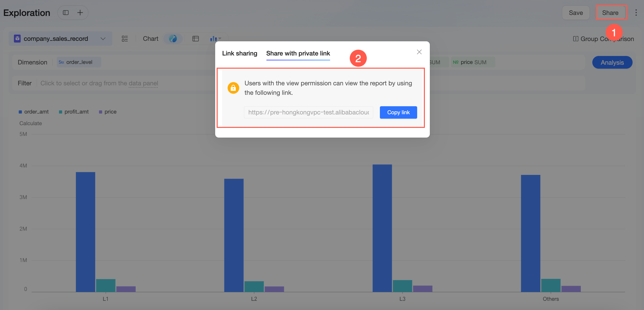
Task: Run the Analysis button
Action: 612,62
